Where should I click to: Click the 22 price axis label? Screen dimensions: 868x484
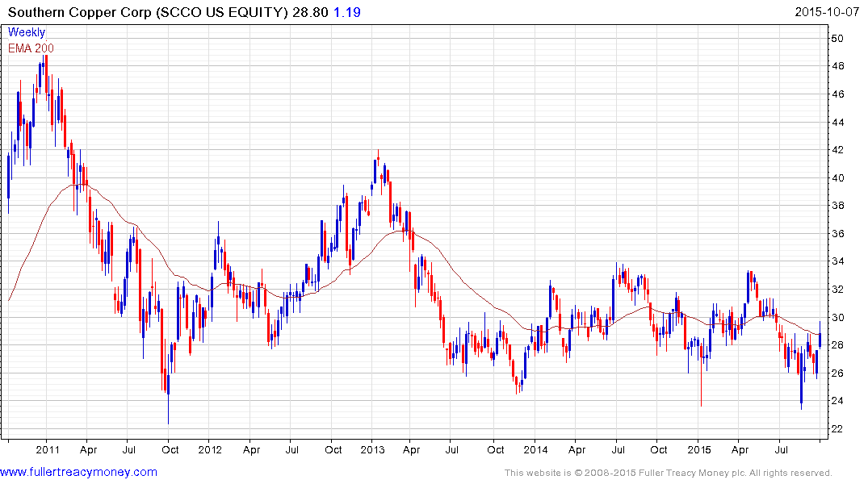[x=837, y=428]
